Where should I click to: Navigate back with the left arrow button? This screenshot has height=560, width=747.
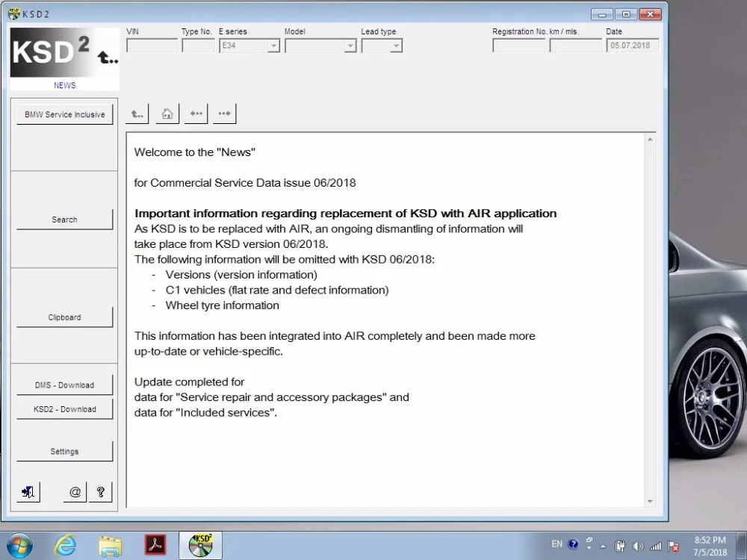196,113
